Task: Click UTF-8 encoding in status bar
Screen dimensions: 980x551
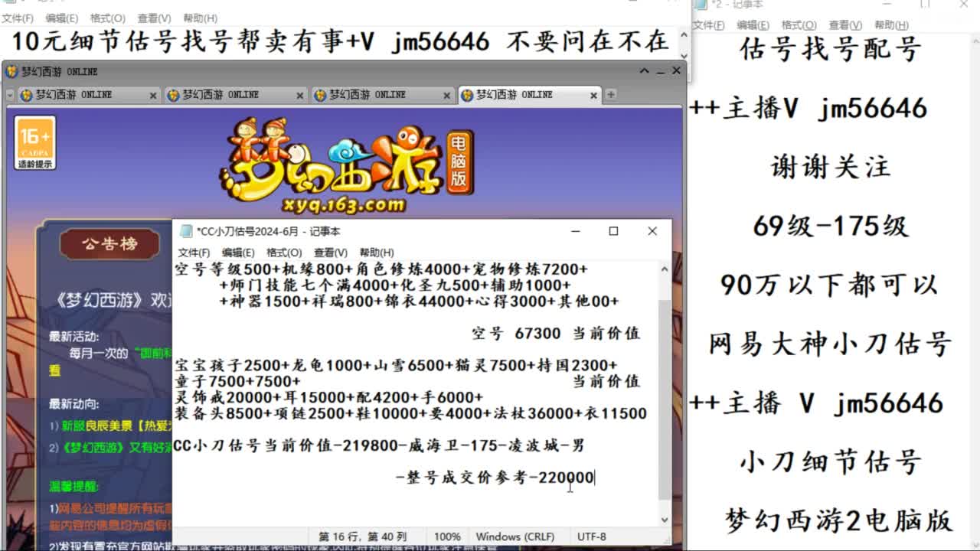Action: 592,536
